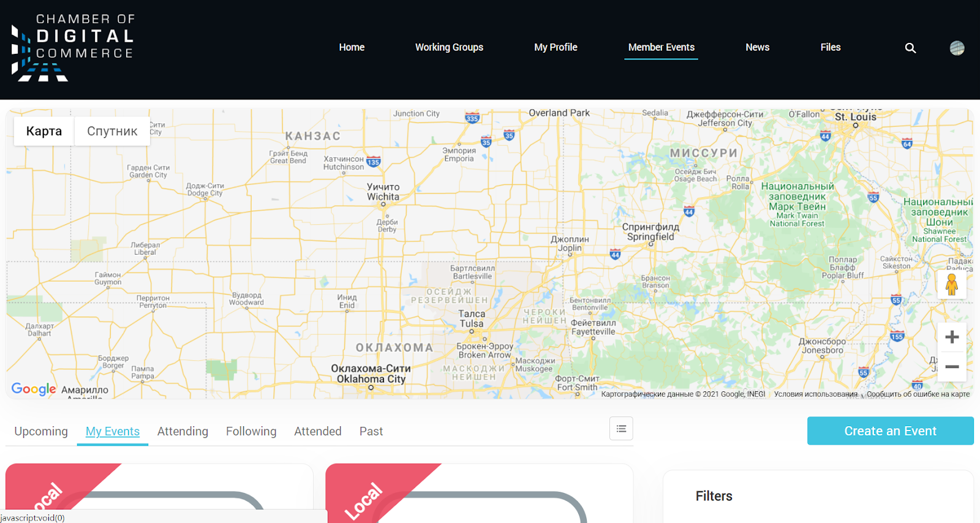This screenshot has width=980, height=523.
Task: Switch events to list view icon
Action: pos(621,429)
